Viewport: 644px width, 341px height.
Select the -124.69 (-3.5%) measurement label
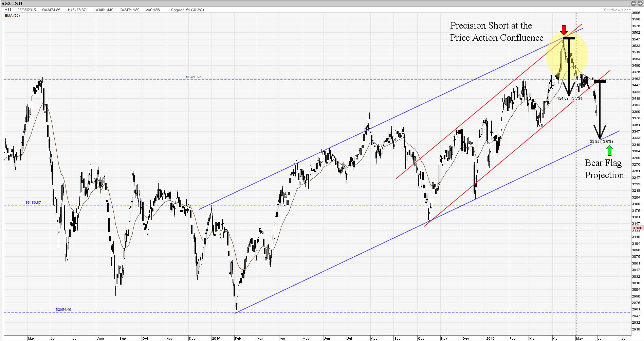point(569,99)
